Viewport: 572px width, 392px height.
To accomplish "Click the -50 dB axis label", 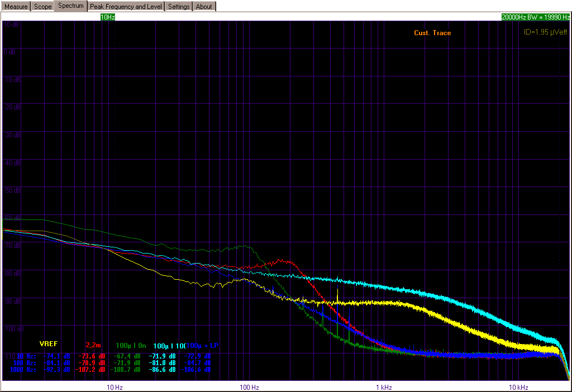I will (x=12, y=190).
